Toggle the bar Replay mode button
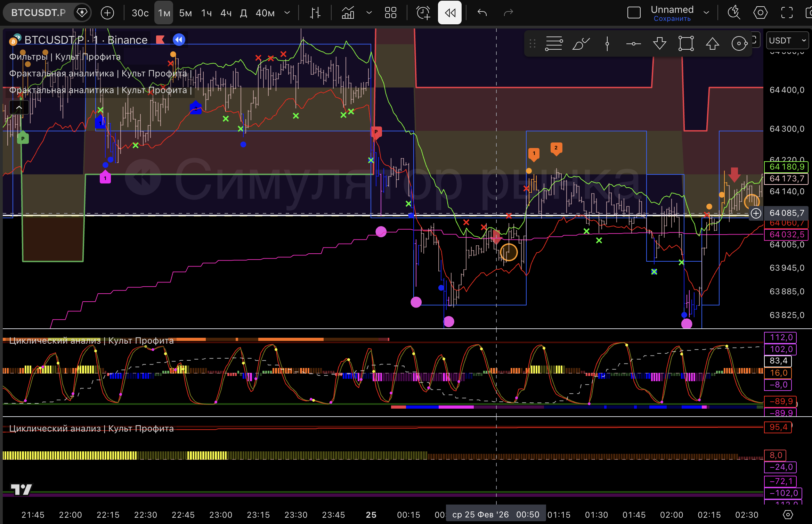 [450, 13]
